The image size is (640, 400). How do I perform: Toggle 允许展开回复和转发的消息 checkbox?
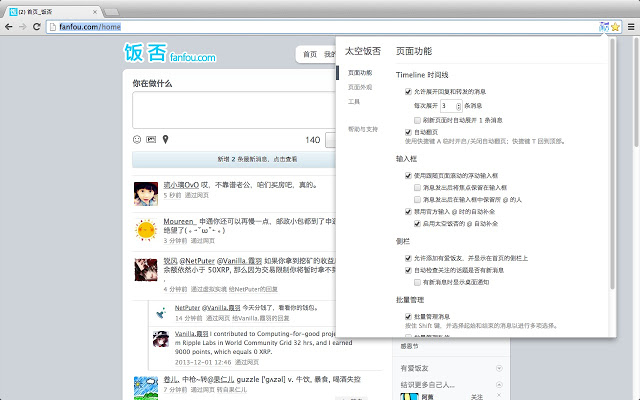click(408, 91)
